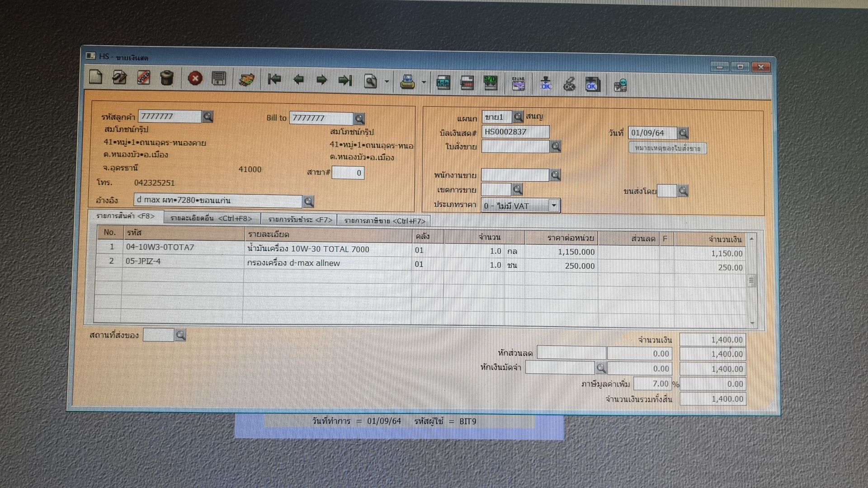Click the discount deduction input field
The height and width of the screenshot is (488, 868).
(x=571, y=353)
